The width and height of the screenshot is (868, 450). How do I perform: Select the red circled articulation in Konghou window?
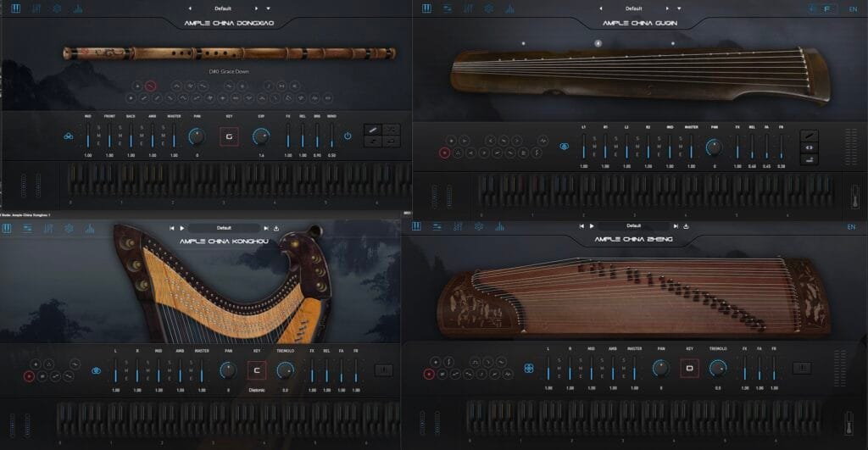(29, 376)
